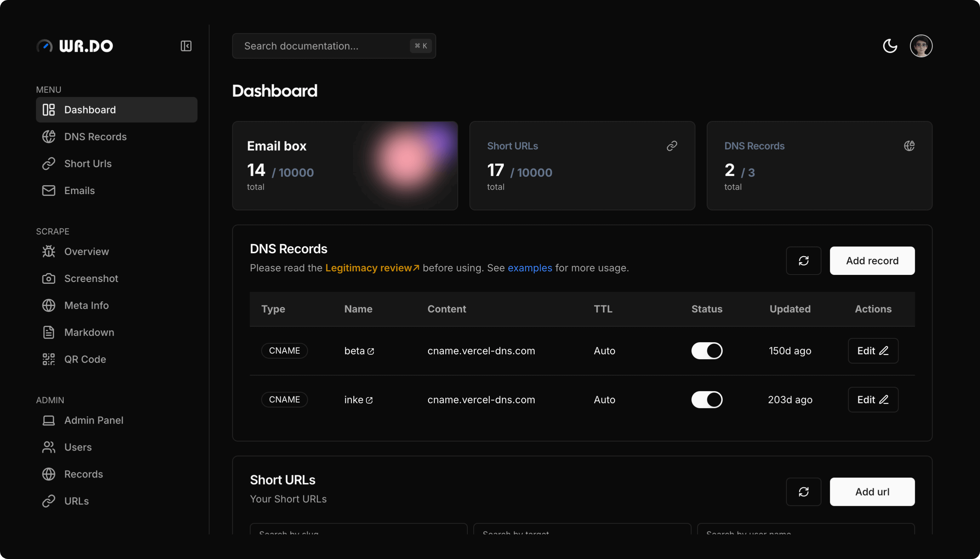The image size is (980, 559).
Task: Open the Markdown tool
Action: pos(89,332)
